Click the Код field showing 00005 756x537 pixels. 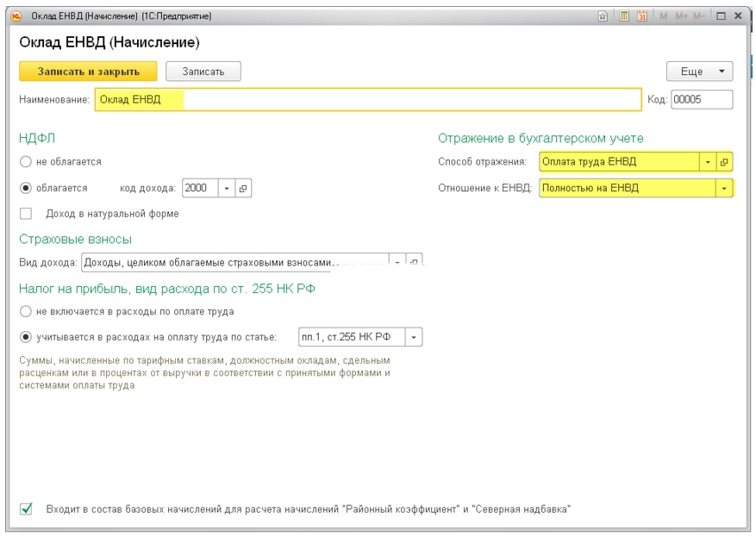(702, 100)
